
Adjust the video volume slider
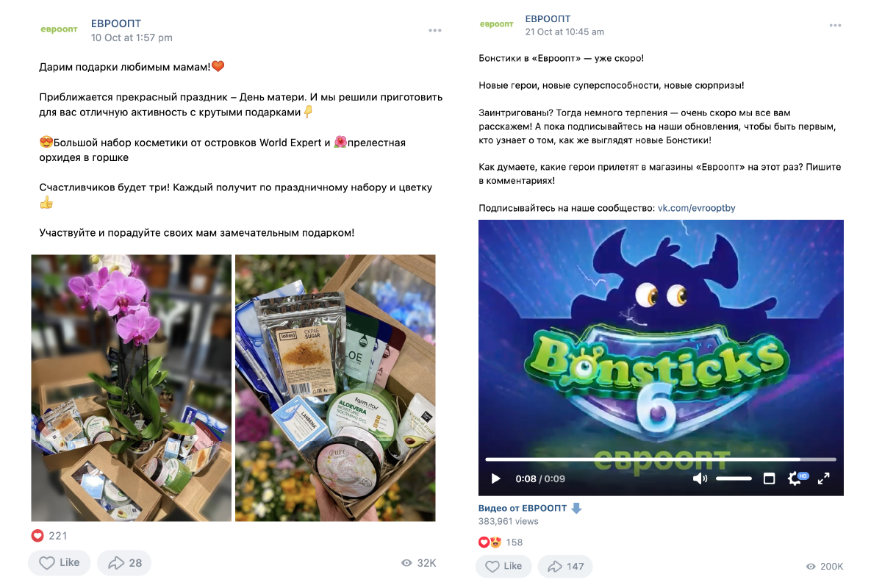click(734, 478)
